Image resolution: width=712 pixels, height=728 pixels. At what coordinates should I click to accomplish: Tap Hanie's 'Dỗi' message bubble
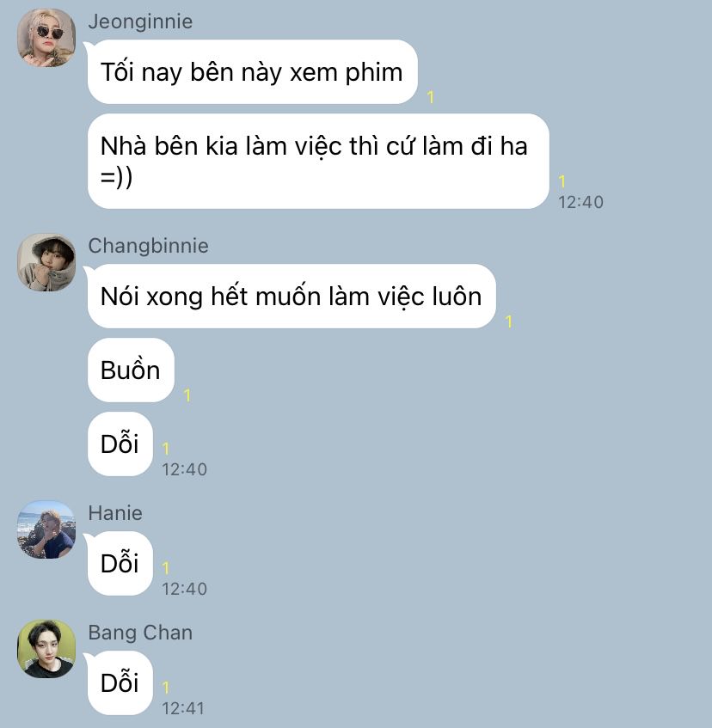(120, 563)
